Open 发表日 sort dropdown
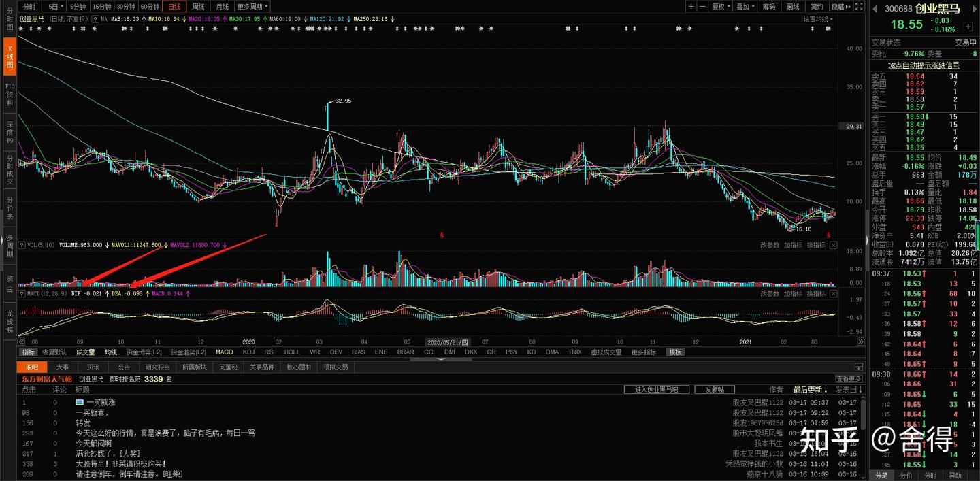This screenshot has width=980, height=481. (x=848, y=390)
